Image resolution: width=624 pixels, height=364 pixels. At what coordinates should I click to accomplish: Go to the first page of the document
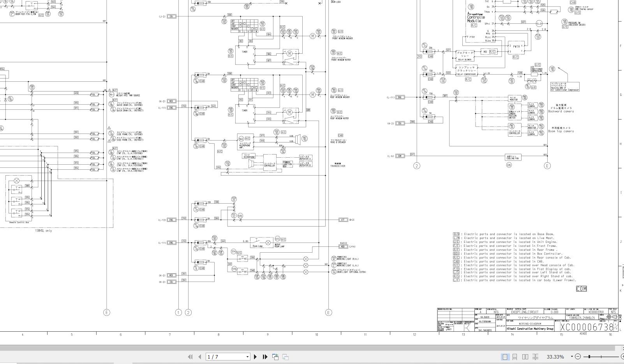pyautogui.click(x=190, y=356)
